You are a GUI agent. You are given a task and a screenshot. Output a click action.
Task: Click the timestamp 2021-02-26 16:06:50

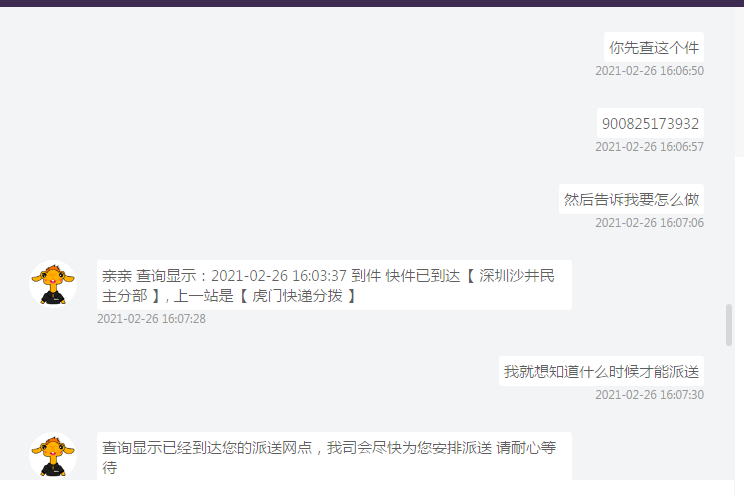tap(650, 71)
